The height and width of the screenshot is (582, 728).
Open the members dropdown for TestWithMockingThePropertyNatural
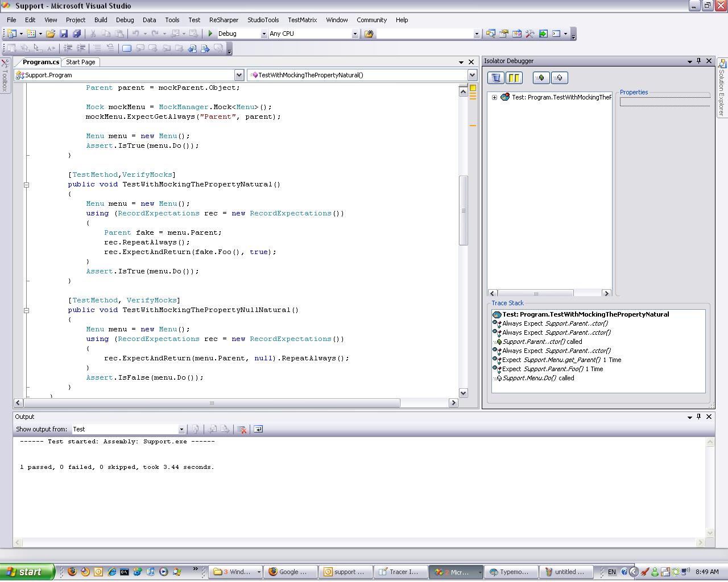(x=472, y=75)
